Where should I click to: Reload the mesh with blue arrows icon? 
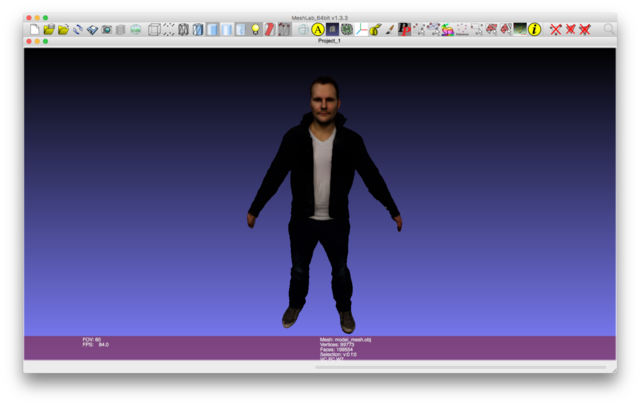[78, 29]
